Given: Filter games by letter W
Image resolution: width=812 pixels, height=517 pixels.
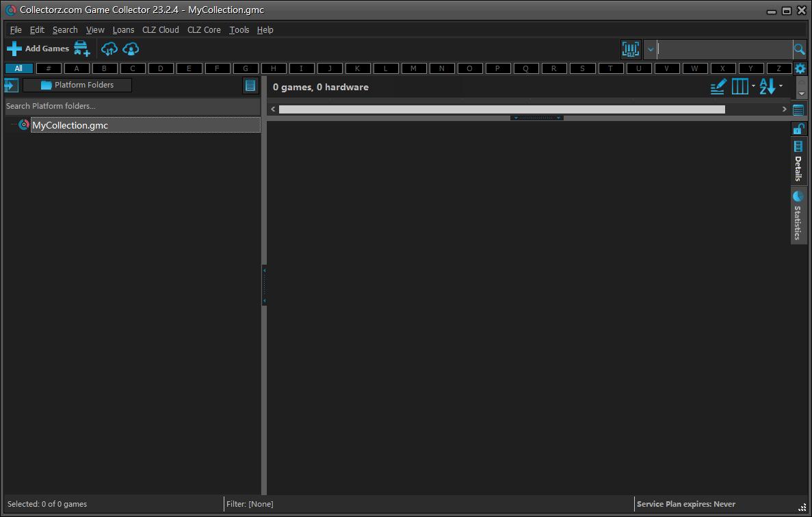Looking at the screenshot, I should pos(694,68).
